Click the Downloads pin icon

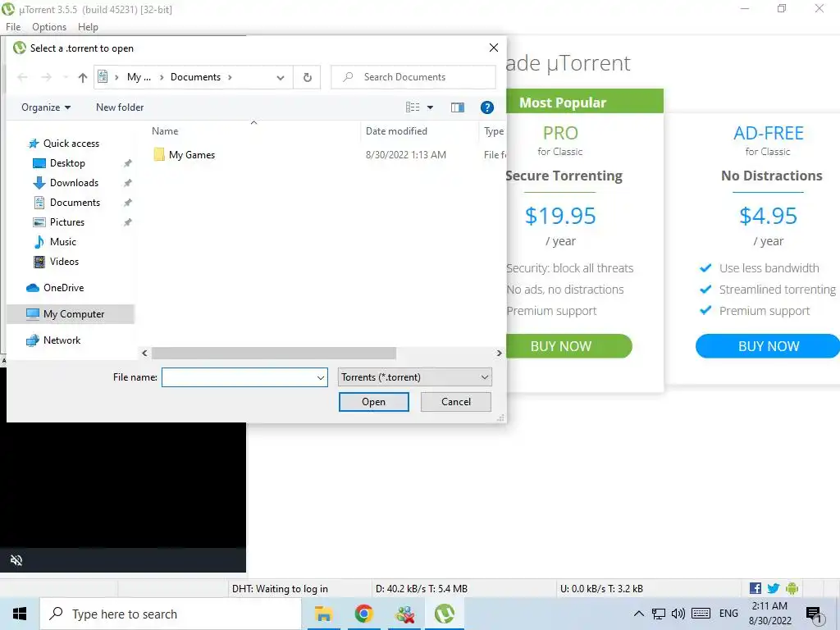(x=127, y=183)
